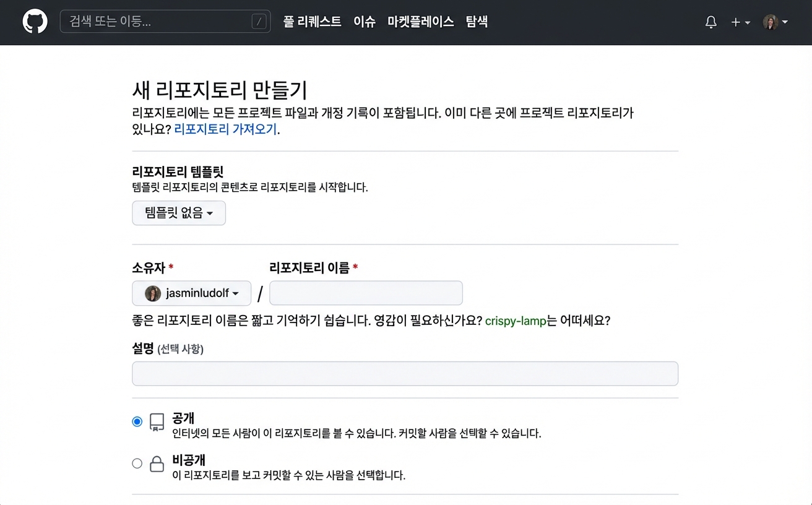The width and height of the screenshot is (812, 505).
Task: Open 탐색 from the header
Action: [477, 22]
